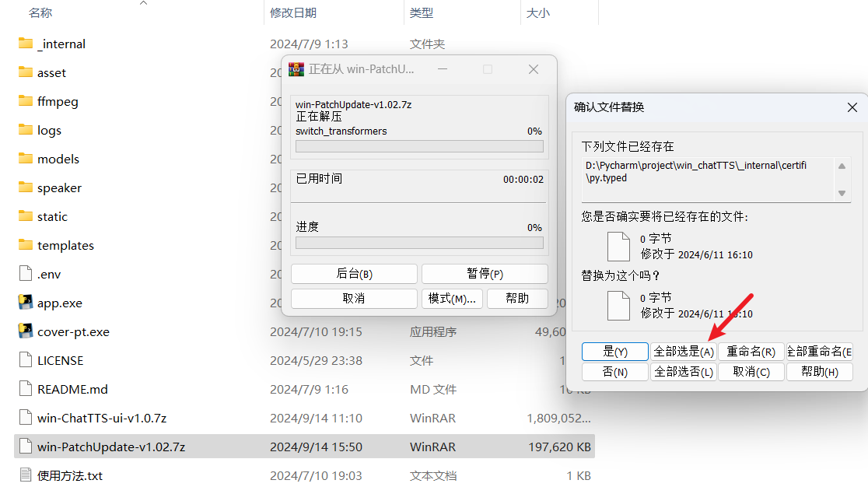868x487 pixels.
Task: Pause extraction with 暂停(P)
Action: point(485,274)
